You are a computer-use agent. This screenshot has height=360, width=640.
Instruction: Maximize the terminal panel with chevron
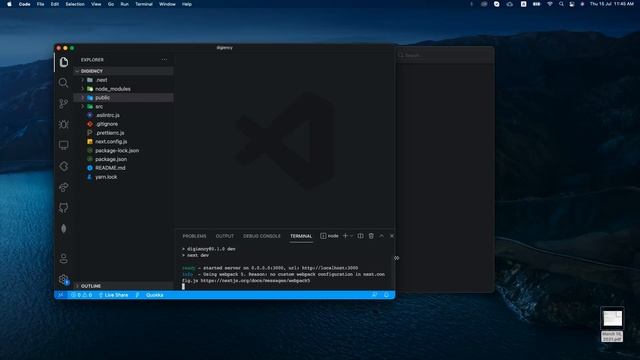(x=382, y=236)
